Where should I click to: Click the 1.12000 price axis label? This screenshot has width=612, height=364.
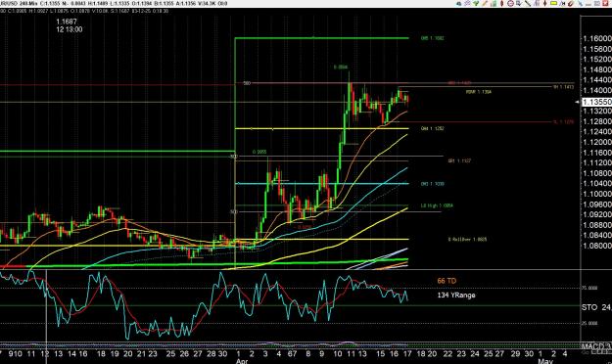[596, 142]
